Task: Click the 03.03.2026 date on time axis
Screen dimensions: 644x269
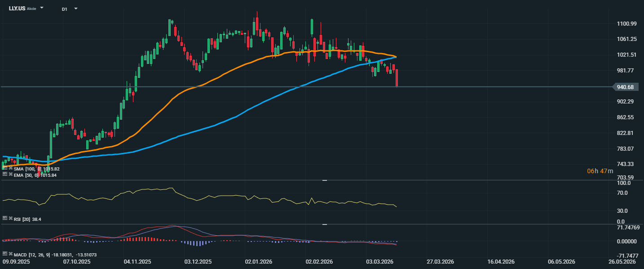Action: tap(380, 262)
